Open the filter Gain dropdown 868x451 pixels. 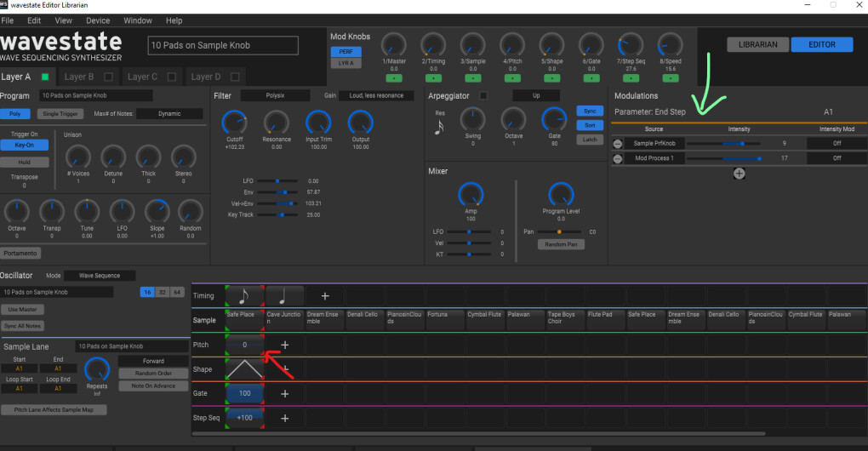pos(376,96)
